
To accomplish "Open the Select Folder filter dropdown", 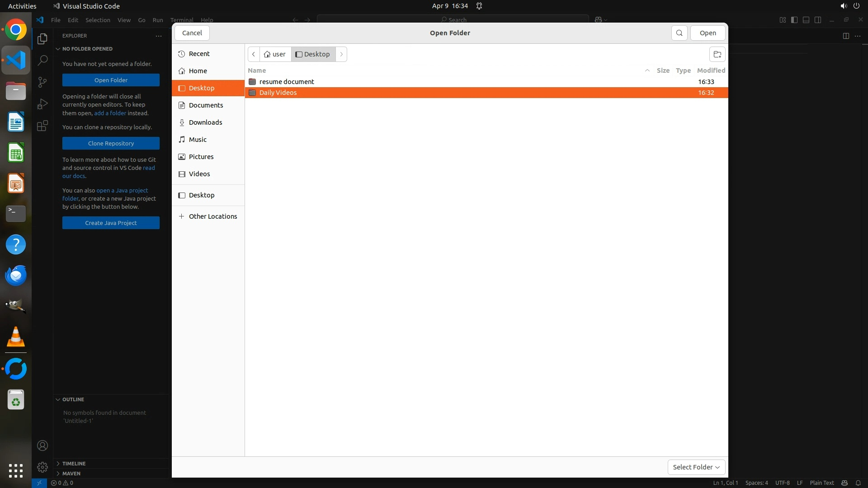I will point(696,467).
